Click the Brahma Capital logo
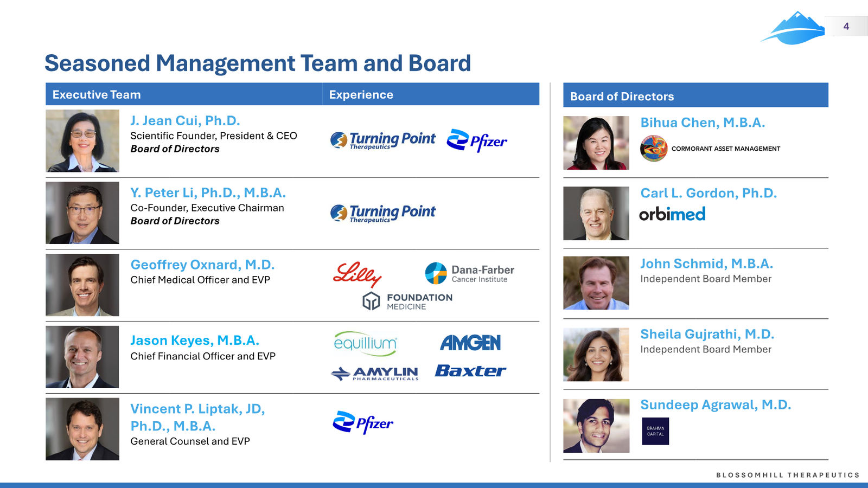Viewport: 868px width, 488px height. [655, 431]
